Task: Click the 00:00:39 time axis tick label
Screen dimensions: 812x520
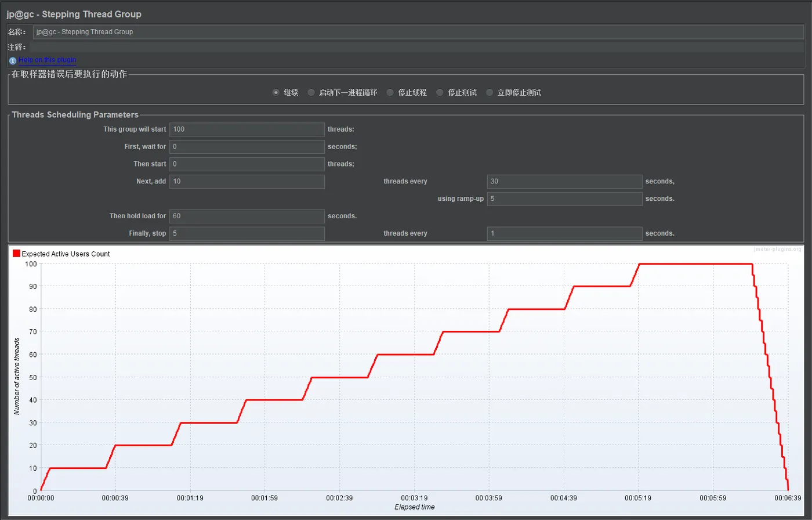Action: (x=115, y=499)
